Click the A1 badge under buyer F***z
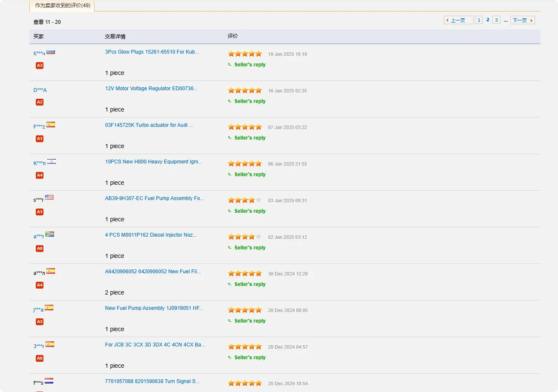The width and height of the screenshot is (558, 392). tap(40, 139)
